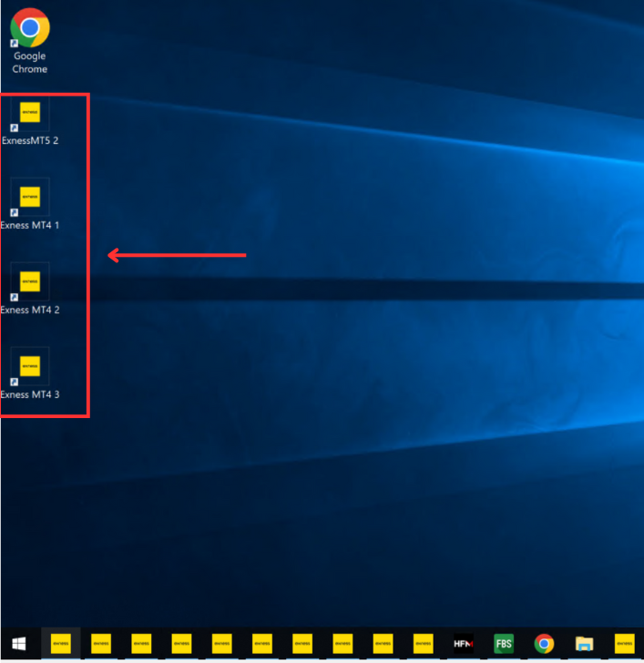Screen dimensions: 644x663
Task: Switch to the fifth Exness taskbar window
Action: [221, 644]
